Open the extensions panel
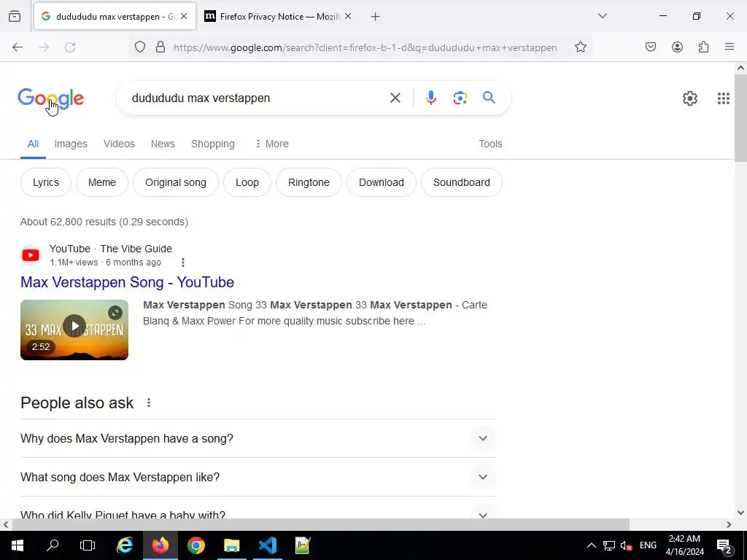This screenshot has height=560, width=747. [x=703, y=47]
